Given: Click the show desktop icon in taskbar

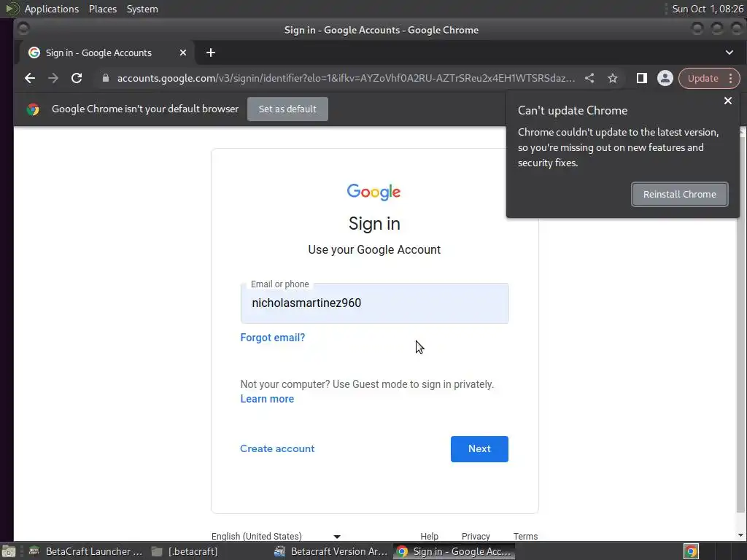Looking at the screenshot, I should click(x=9, y=551).
